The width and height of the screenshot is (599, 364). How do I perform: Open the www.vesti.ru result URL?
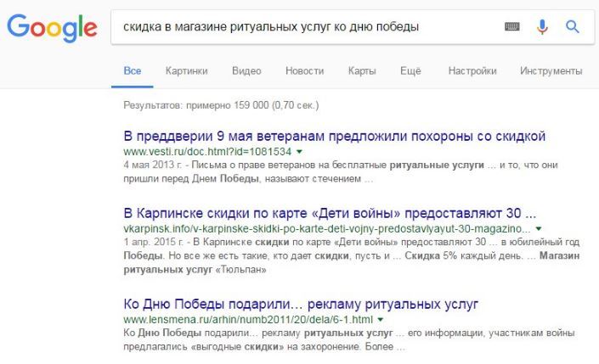point(207,152)
